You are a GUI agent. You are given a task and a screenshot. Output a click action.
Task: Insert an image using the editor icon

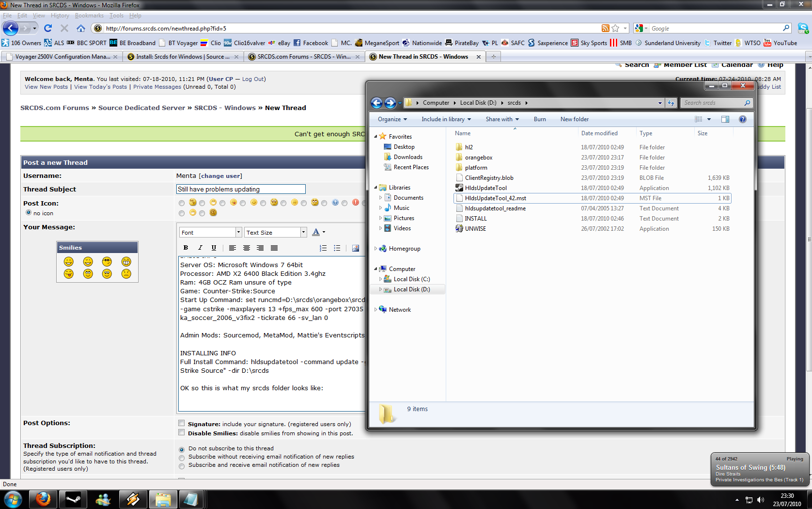coord(355,248)
